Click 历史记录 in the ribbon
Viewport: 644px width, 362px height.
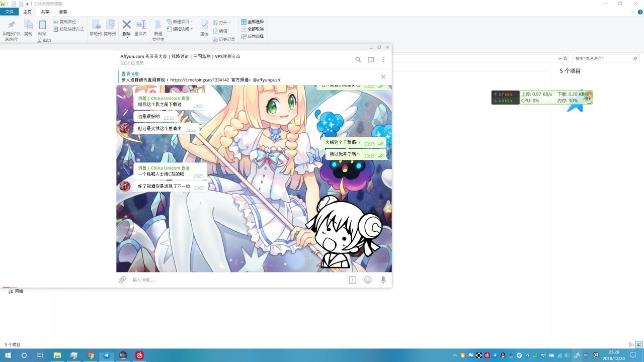coord(224,39)
